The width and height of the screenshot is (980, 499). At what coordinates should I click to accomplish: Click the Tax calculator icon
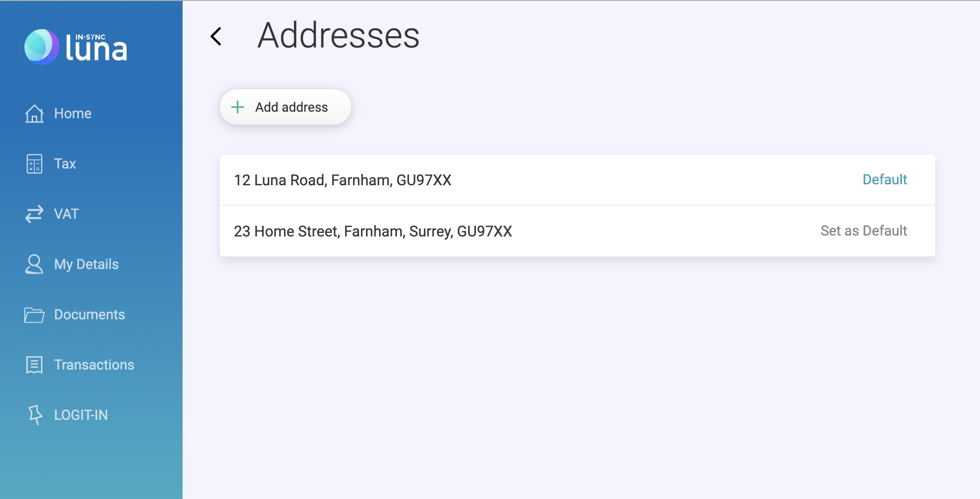[x=34, y=164]
